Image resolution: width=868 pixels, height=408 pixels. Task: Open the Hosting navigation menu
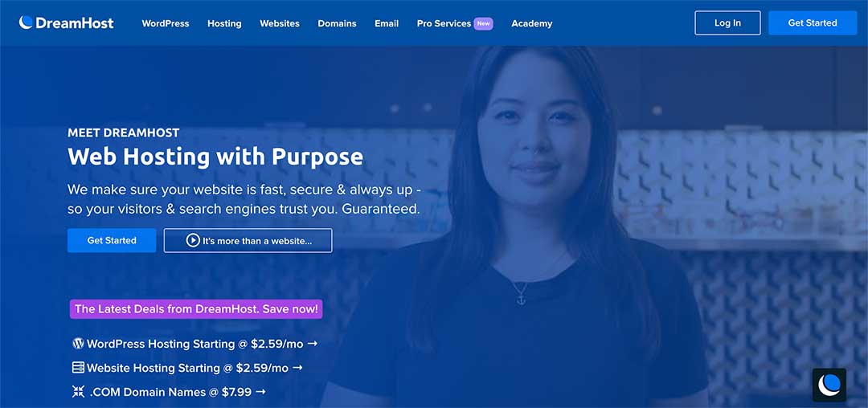tap(224, 23)
